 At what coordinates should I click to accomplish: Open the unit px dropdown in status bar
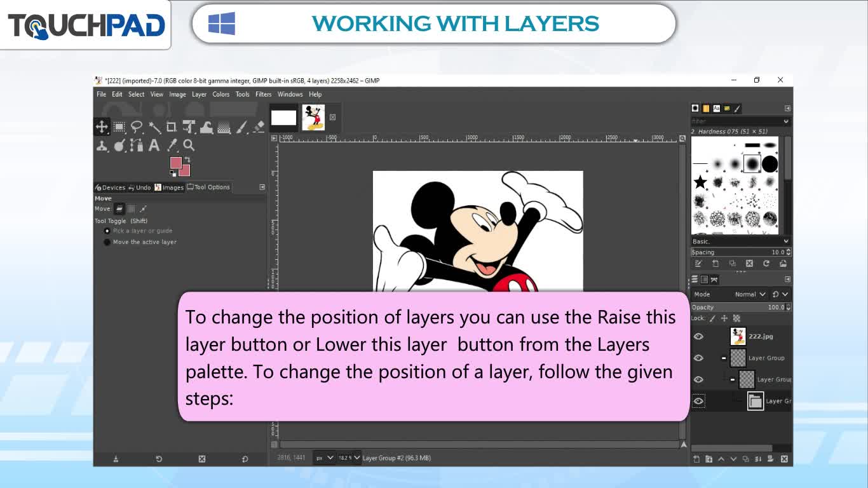pyautogui.click(x=325, y=457)
